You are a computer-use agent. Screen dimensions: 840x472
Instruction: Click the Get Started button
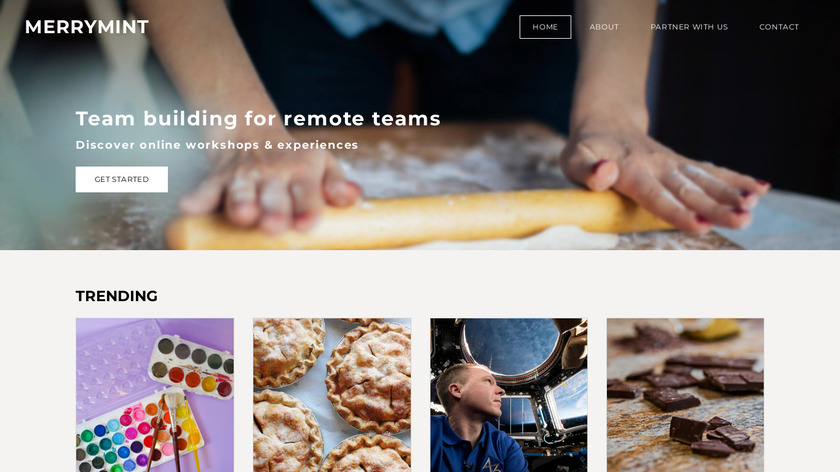pos(122,179)
